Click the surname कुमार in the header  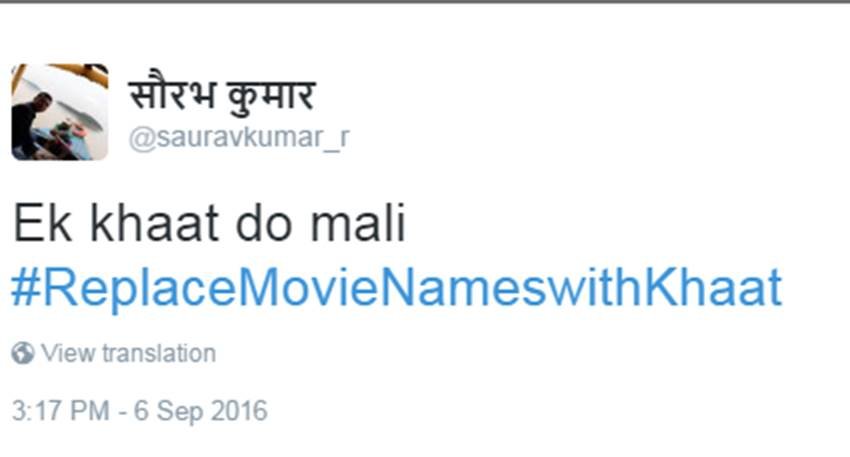[x=271, y=95]
